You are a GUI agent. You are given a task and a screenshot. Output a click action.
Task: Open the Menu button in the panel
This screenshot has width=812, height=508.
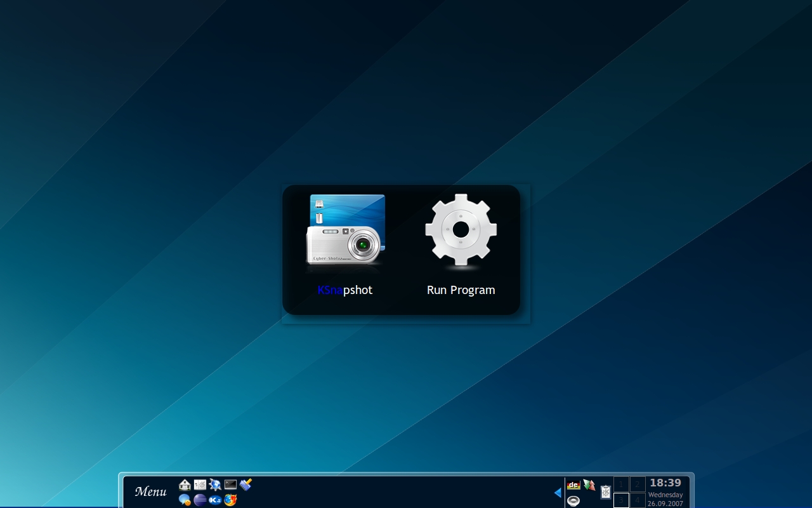pos(151,491)
